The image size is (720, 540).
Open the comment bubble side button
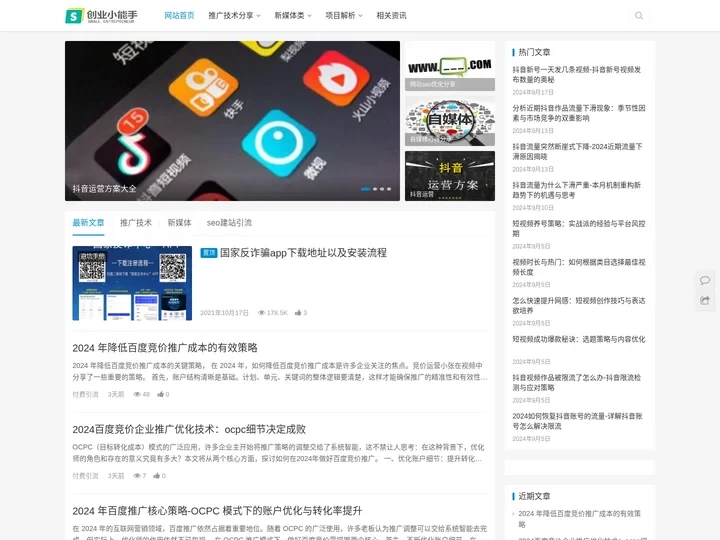pos(705,280)
